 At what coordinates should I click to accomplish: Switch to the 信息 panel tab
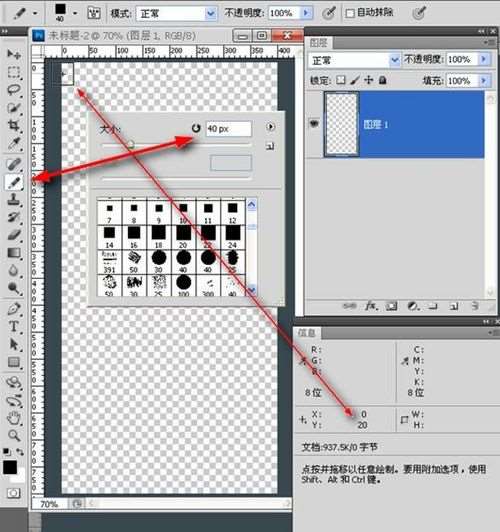[307, 333]
